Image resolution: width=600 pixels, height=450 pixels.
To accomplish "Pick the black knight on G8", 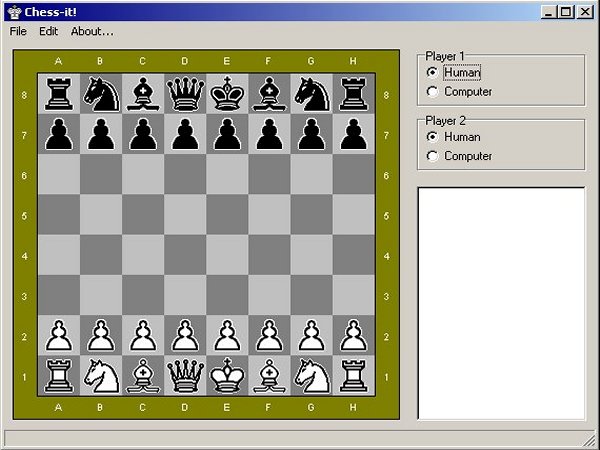I will [311, 93].
